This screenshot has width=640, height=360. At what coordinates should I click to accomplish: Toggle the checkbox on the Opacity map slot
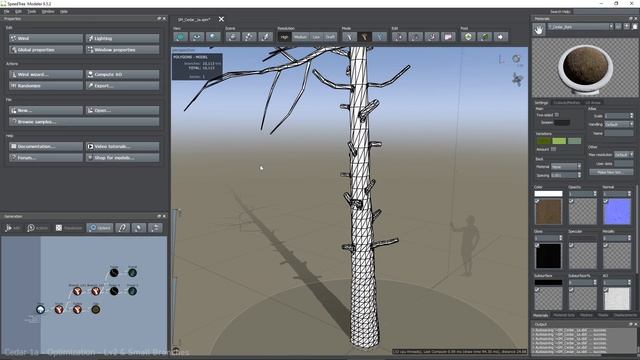pos(571,201)
